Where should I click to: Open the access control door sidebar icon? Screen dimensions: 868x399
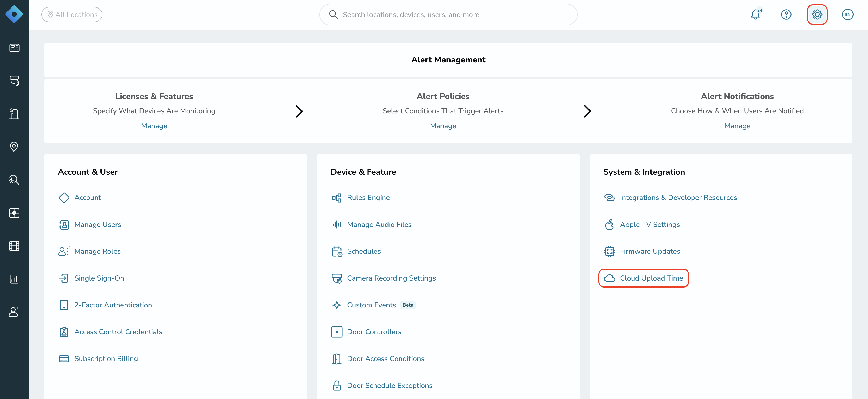pyautogui.click(x=14, y=114)
